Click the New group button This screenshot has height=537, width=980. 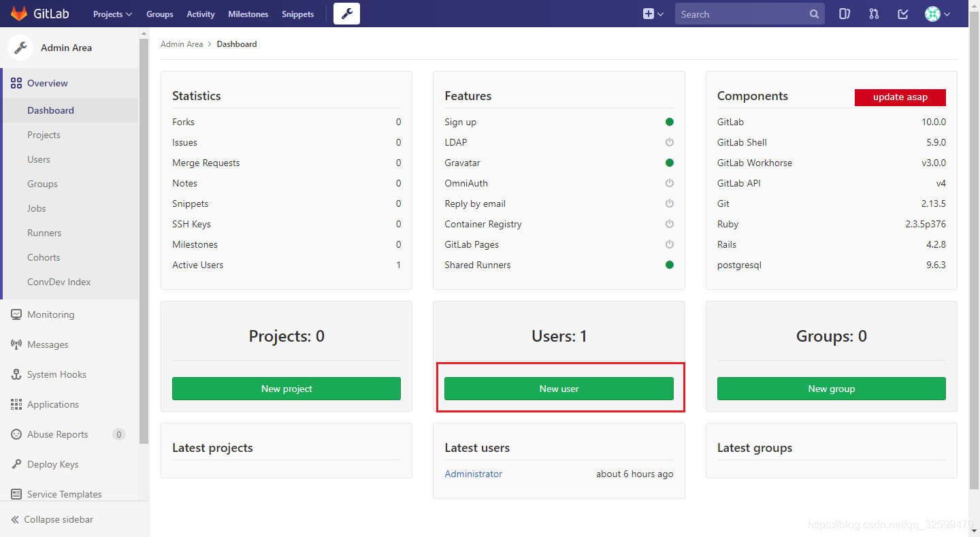[x=832, y=389]
